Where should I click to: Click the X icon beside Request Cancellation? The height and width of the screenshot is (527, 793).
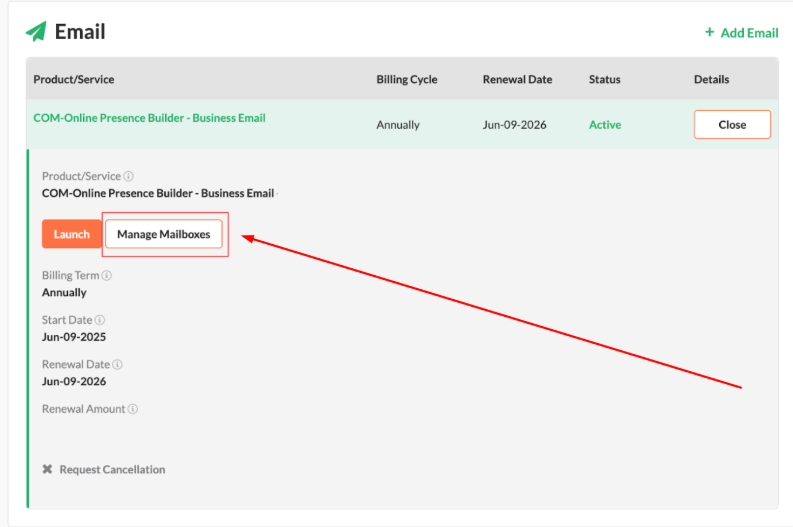point(48,469)
